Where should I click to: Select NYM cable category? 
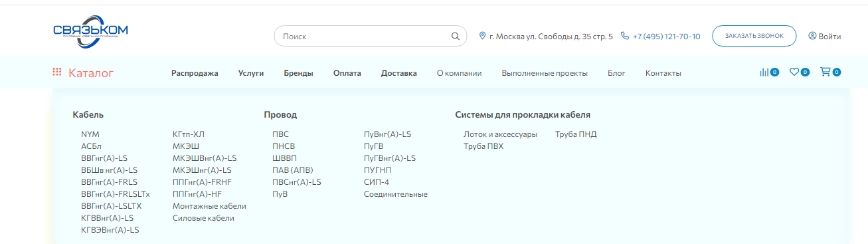click(90, 134)
